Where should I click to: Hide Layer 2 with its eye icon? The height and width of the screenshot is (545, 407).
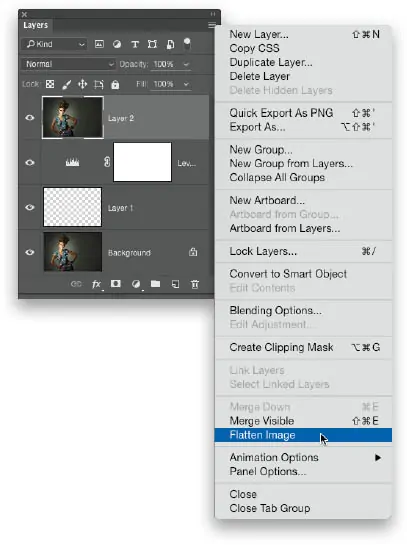coord(30,118)
